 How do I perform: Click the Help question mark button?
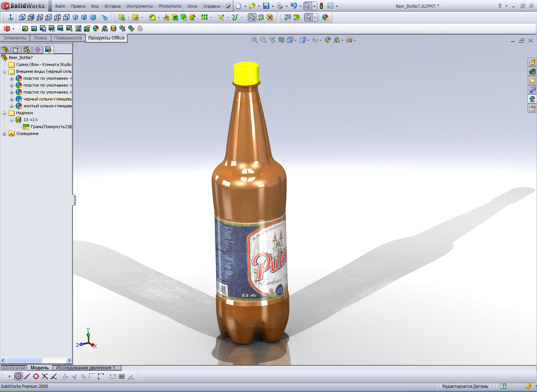click(x=499, y=6)
